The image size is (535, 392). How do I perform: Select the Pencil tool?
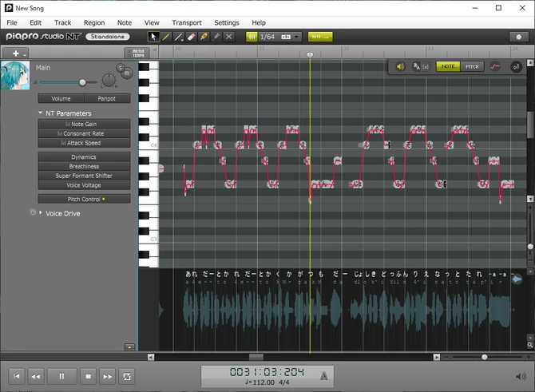point(167,37)
